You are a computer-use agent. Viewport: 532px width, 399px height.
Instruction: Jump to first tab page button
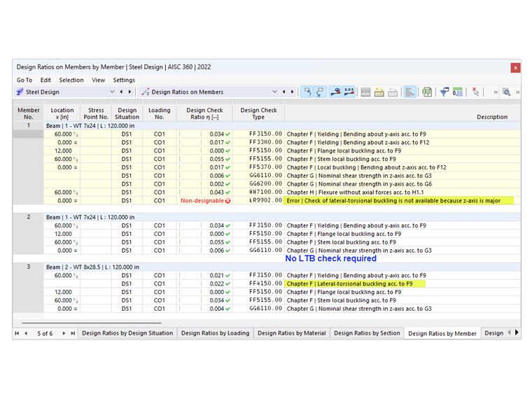click(x=17, y=333)
